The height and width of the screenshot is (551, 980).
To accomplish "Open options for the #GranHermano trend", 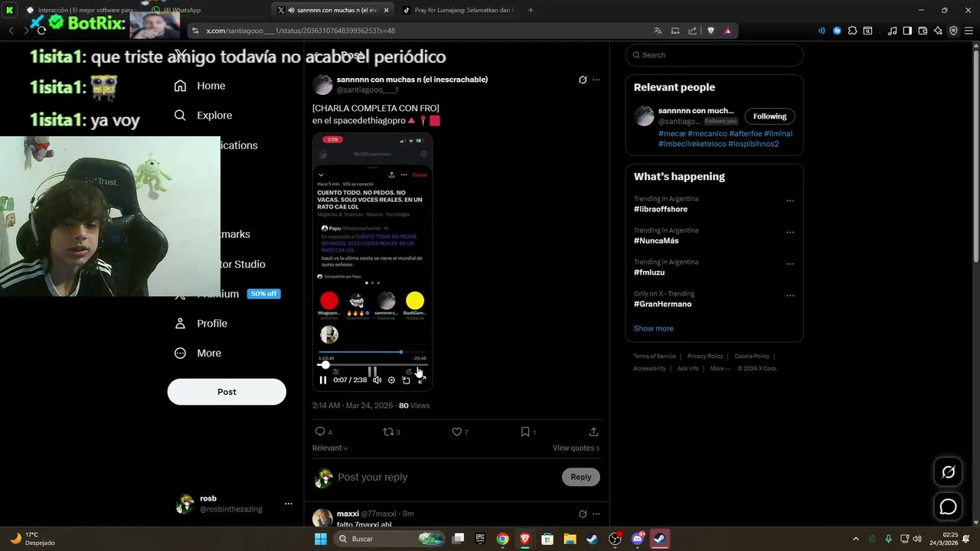I will 790,296.
